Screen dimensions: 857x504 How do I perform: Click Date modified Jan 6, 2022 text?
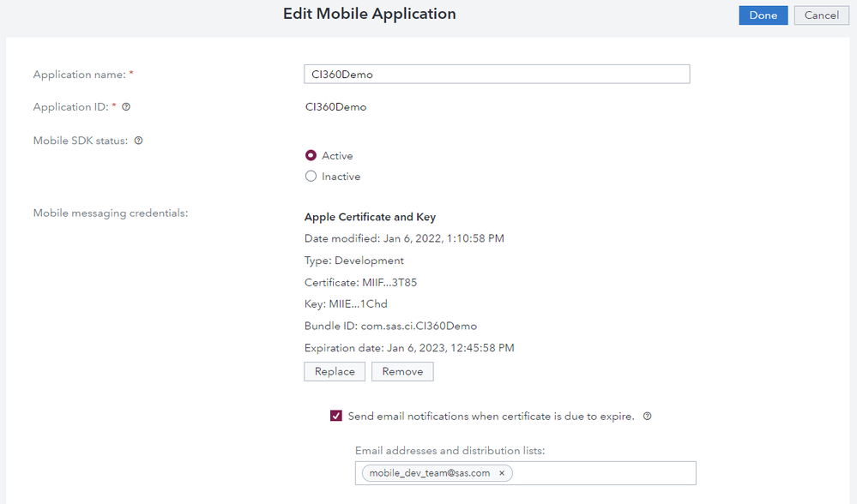click(404, 238)
